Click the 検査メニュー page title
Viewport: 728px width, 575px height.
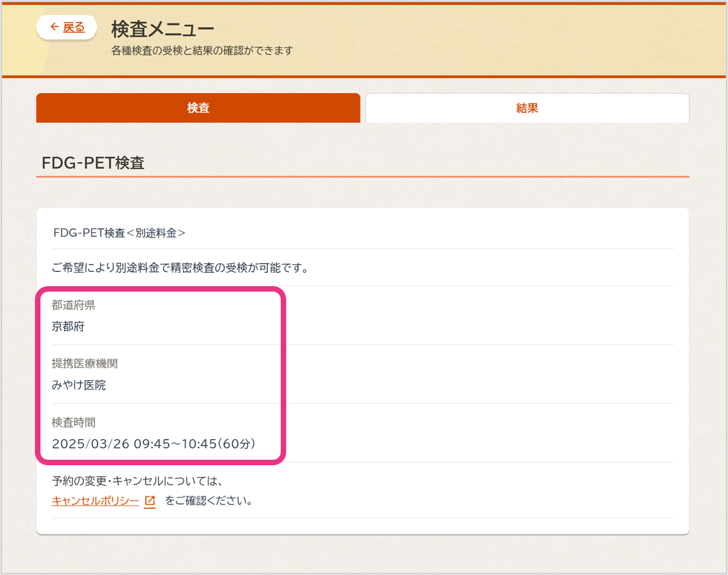click(x=162, y=28)
